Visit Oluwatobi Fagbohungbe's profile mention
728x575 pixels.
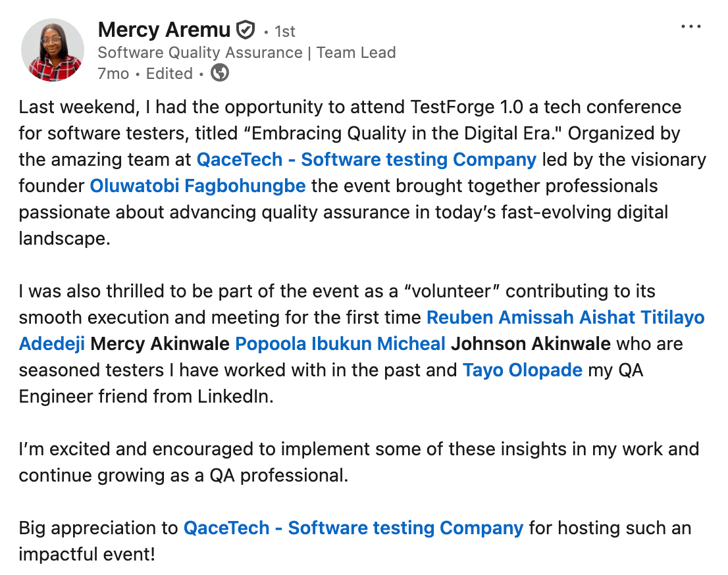197,186
